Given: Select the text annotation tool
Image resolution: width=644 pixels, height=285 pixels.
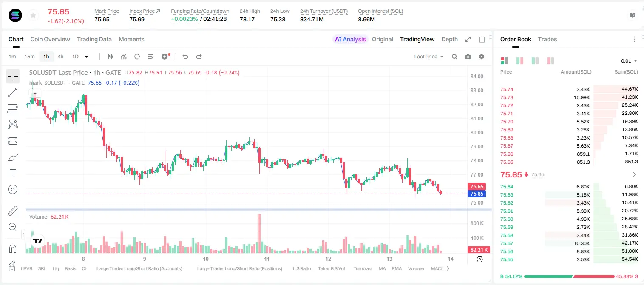Looking at the screenshot, I should click(x=13, y=173).
